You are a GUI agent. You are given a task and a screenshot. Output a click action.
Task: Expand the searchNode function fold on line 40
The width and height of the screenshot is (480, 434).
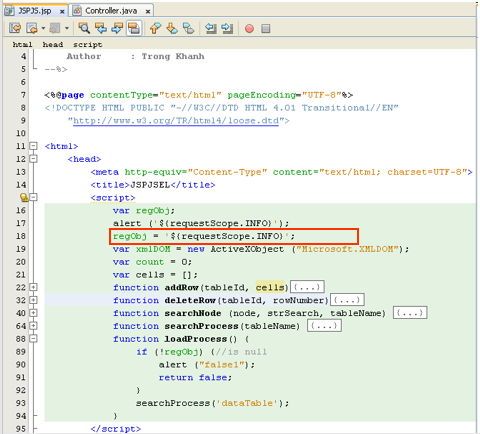click(x=33, y=313)
